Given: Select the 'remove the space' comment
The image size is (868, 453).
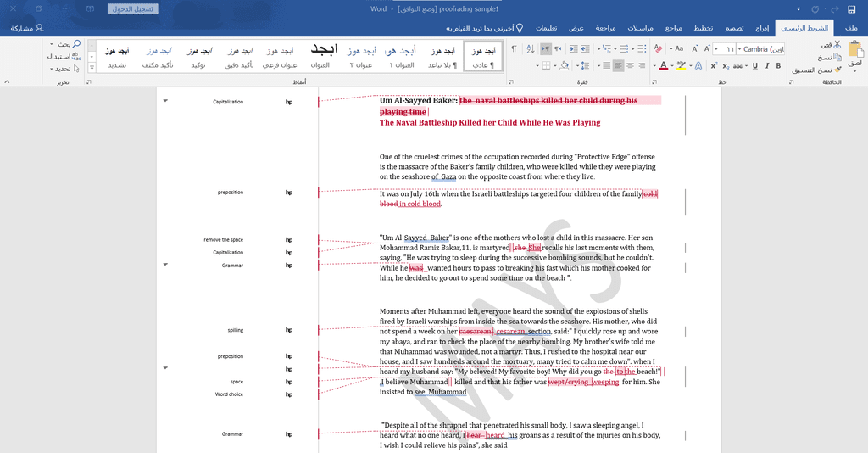Looking at the screenshot, I should (x=223, y=240).
